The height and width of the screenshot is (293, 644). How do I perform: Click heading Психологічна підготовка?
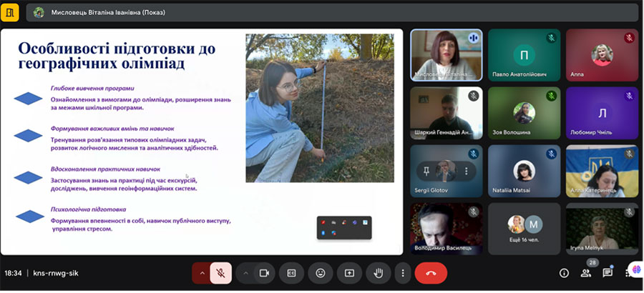click(88, 209)
